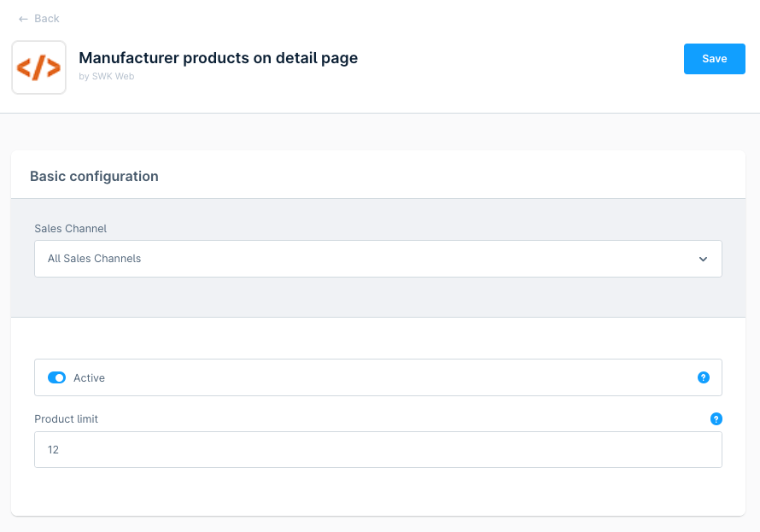Open the Sales Channel dropdown
Image resolution: width=760 pixels, height=532 pixels.
click(378, 259)
